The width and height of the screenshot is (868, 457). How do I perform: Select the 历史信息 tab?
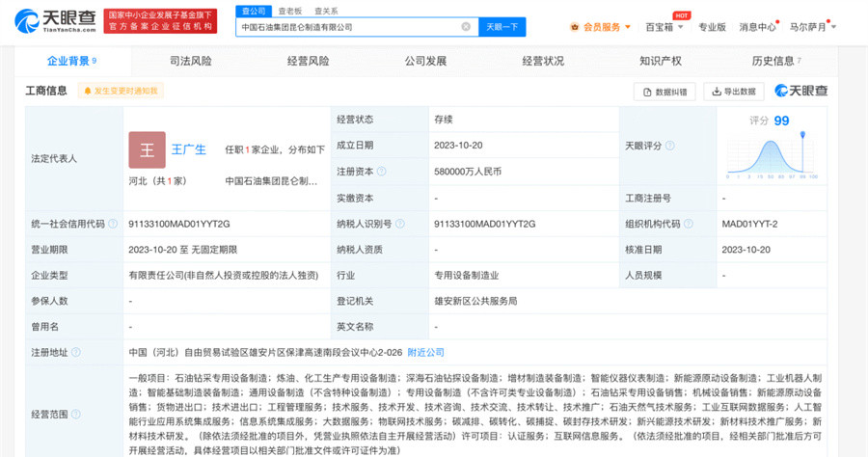[x=776, y=61]
